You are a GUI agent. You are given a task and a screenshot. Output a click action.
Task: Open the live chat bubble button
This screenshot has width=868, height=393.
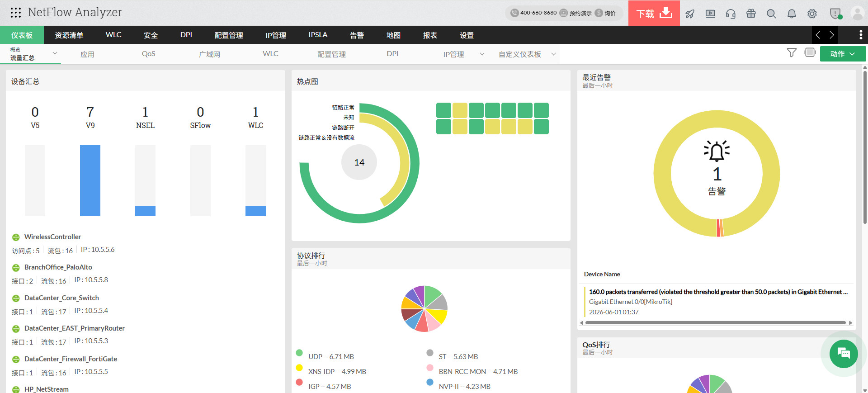coord(844,353)
